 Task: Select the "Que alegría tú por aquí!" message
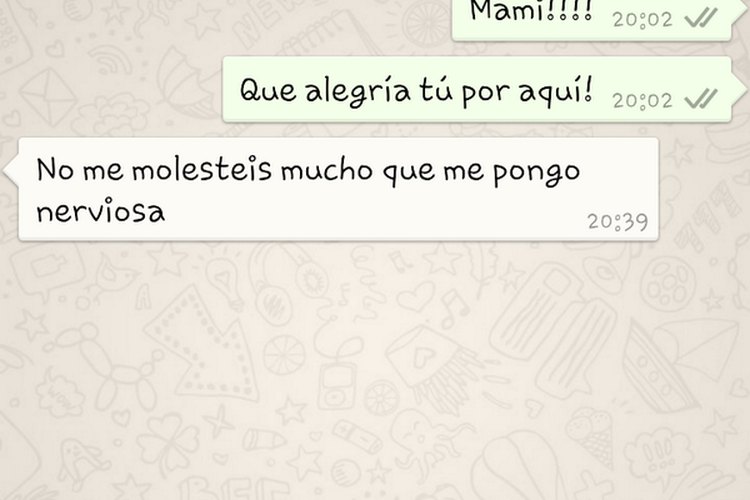[477, 89]
